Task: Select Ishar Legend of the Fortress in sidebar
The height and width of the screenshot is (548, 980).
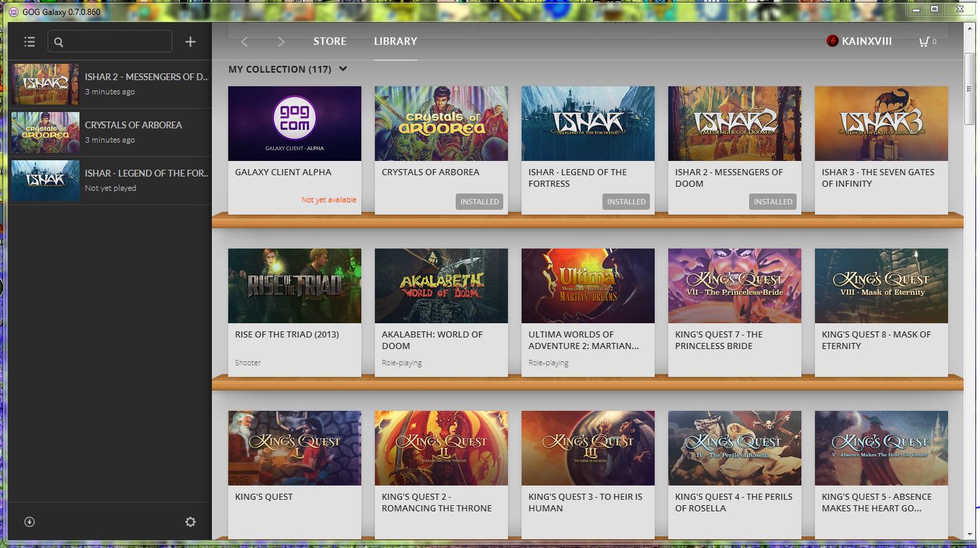Action: point(110,181)
